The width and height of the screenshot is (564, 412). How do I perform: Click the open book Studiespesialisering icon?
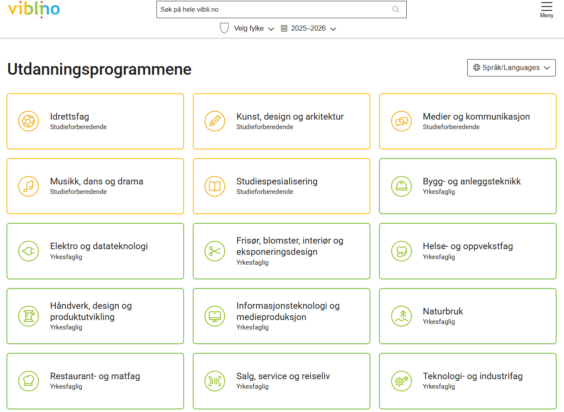pos(215,186)
